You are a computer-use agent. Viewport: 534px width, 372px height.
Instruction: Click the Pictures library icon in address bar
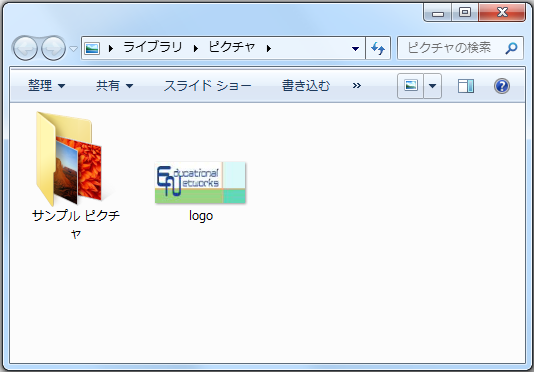[x=92, y=48]
